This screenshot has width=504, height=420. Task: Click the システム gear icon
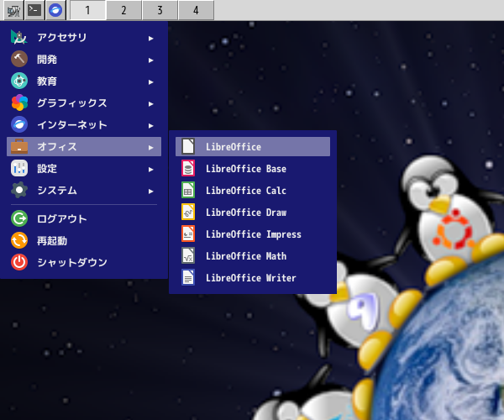coord(19,190)
